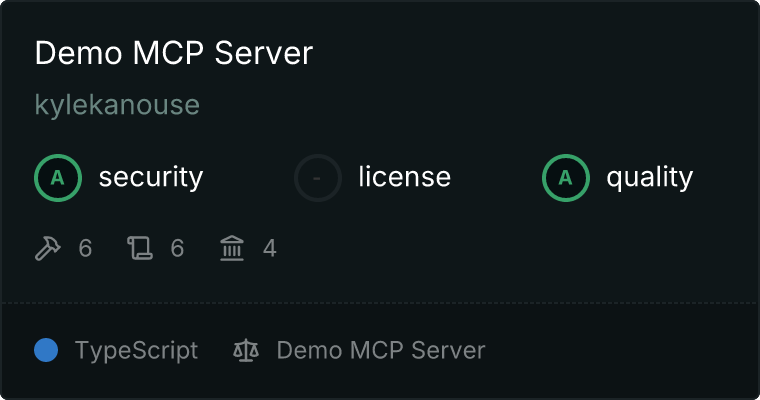760x400 pixels.
Task: Click the license label beside dash badge
Action: pos(404,178)
